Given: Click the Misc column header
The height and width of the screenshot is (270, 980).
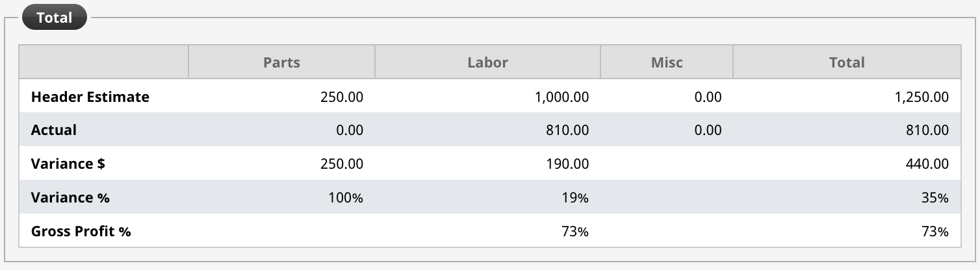Looking at the screenshot, I should point(667,62).
